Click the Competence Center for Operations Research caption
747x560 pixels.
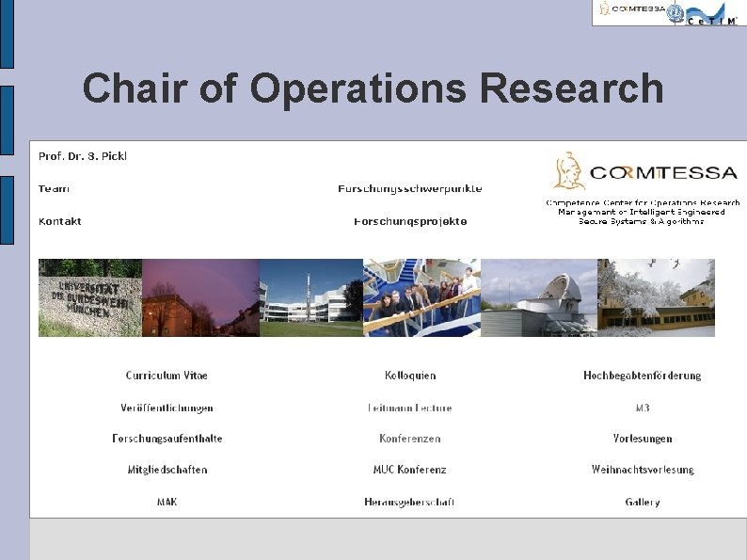pos(643,212)
